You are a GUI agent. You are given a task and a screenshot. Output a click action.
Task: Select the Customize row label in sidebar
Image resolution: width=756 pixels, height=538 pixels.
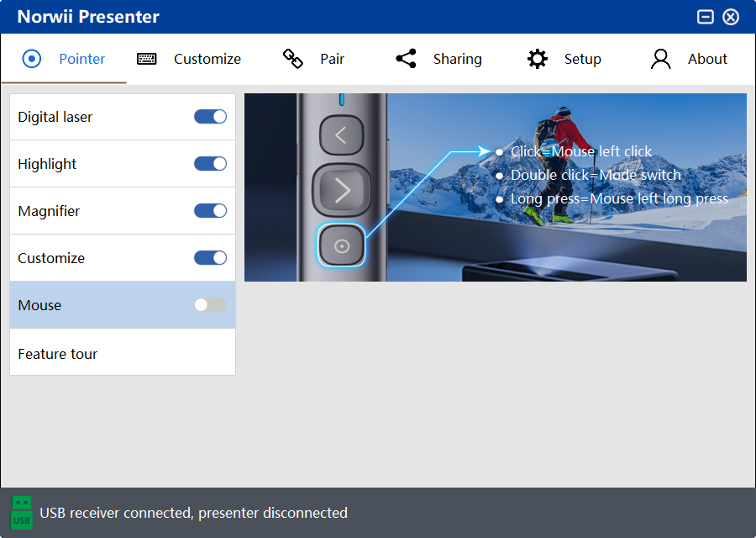[51, 258]
